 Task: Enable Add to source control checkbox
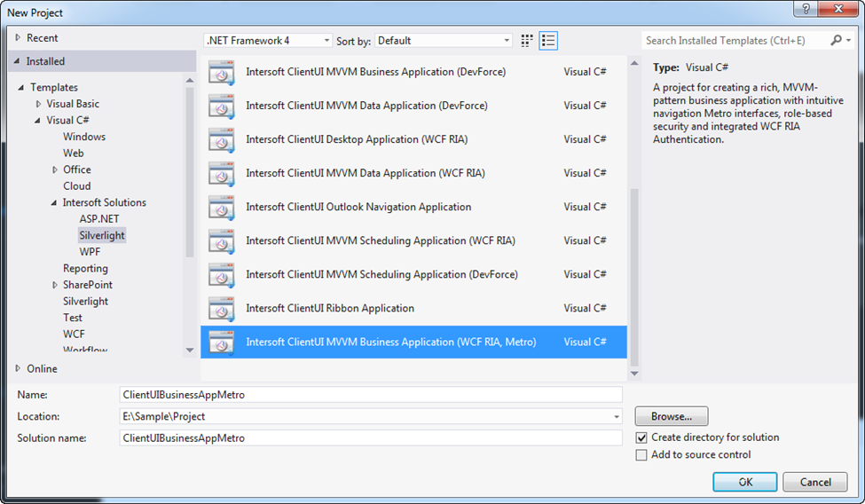[x=641, y=455]
